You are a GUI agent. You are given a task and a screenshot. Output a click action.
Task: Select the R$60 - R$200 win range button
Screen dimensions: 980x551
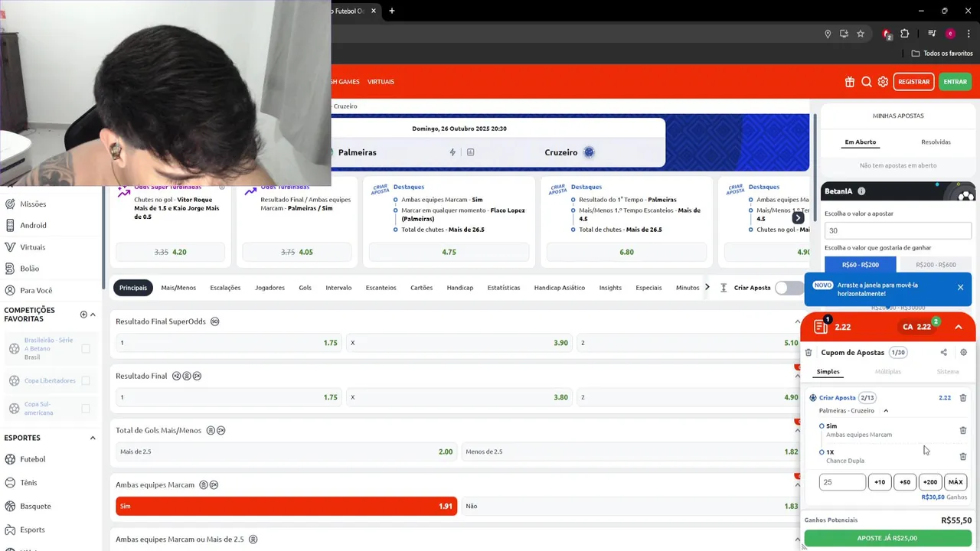point(861,265)
